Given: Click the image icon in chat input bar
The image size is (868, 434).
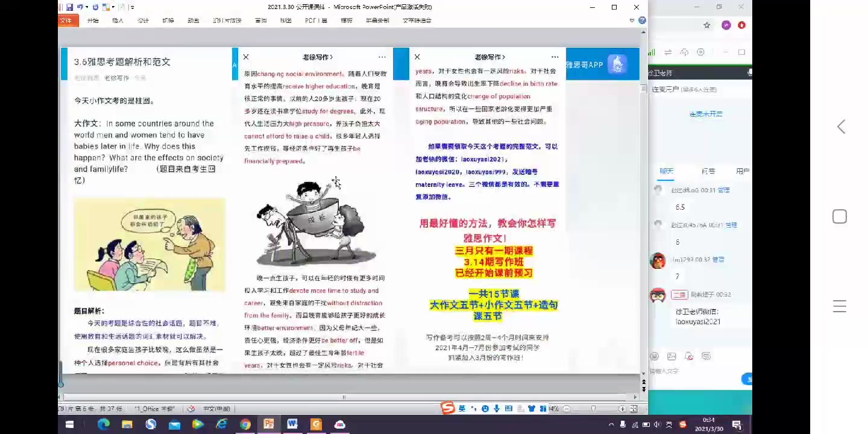Looking at the screenshot, I should (671, 356).
